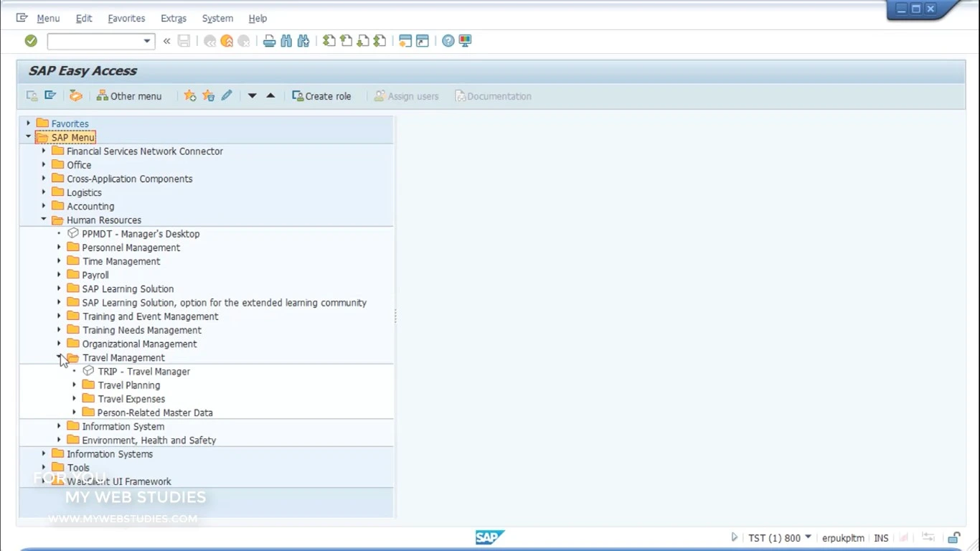Click the Change Favorites pencil icon

click(227, 95)
